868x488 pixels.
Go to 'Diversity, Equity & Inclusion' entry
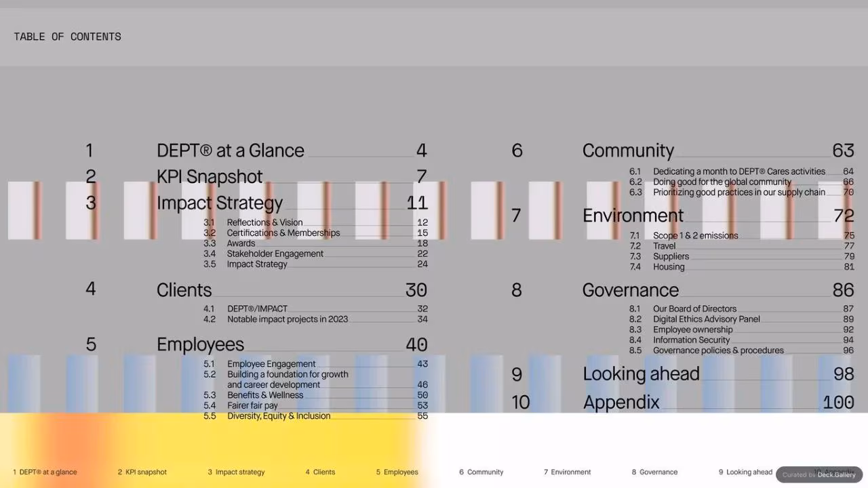279,416
